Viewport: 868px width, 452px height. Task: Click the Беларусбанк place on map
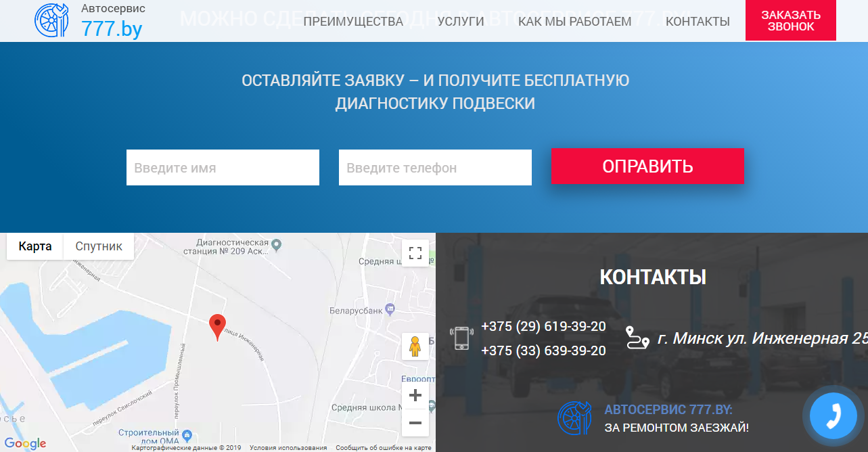point(363,309)
